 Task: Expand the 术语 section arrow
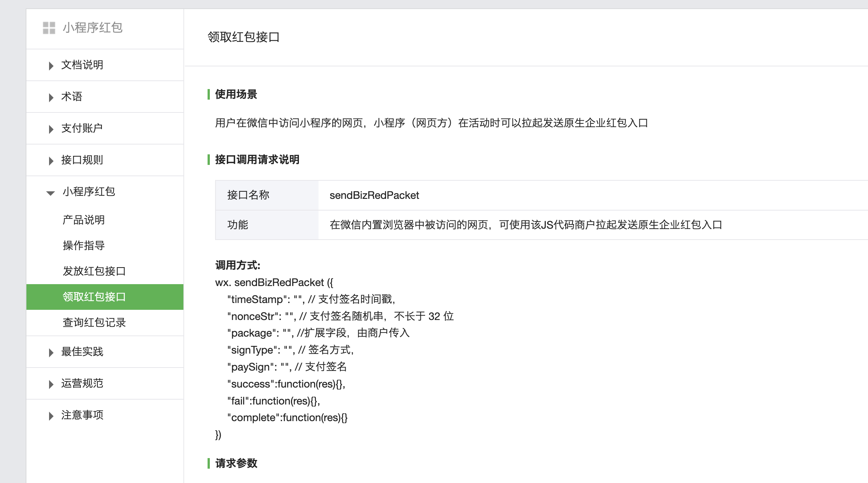(x=51, y=97)
